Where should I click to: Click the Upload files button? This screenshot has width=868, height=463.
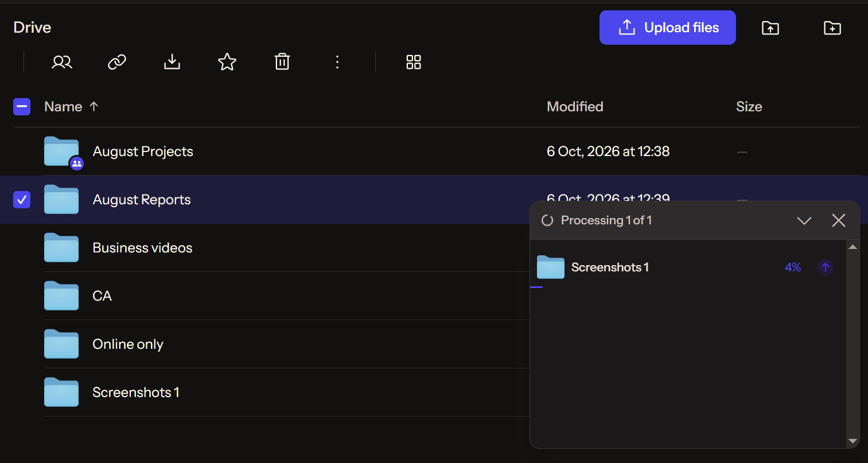click(668, 28)
